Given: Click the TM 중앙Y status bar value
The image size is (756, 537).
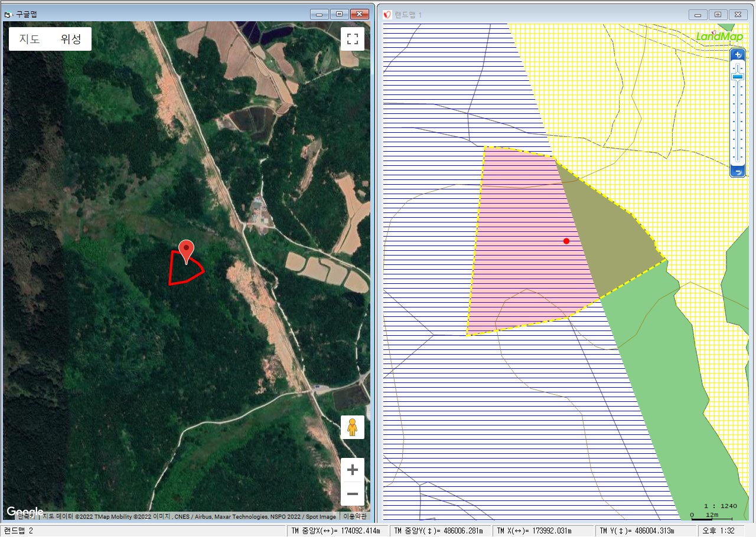Looking at the screenshot, I should pyautogui.click(x=440, y=531).
